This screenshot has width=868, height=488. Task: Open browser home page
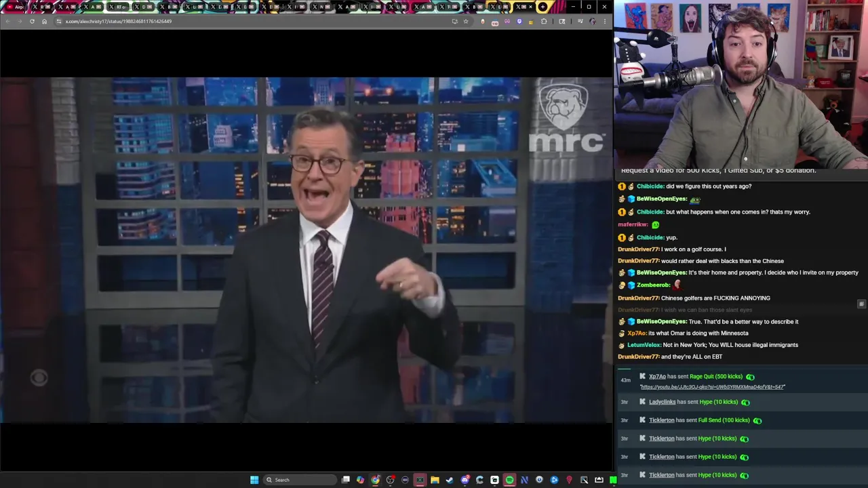click(x=44, y=21)
